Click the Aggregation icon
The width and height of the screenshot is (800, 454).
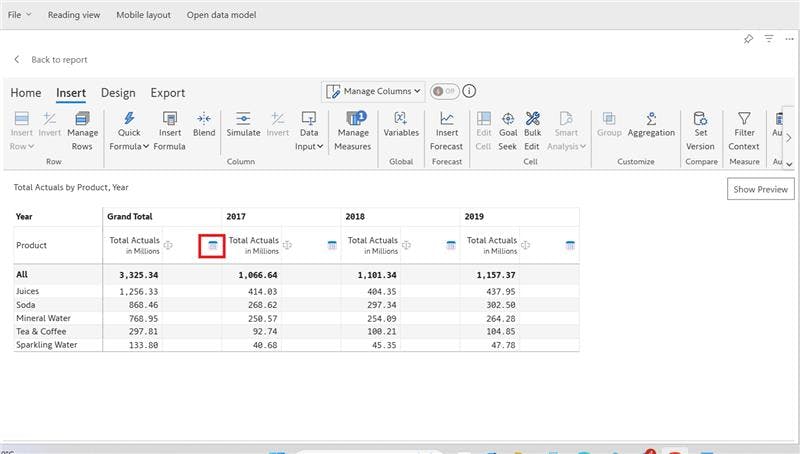[x=651, y=119]
